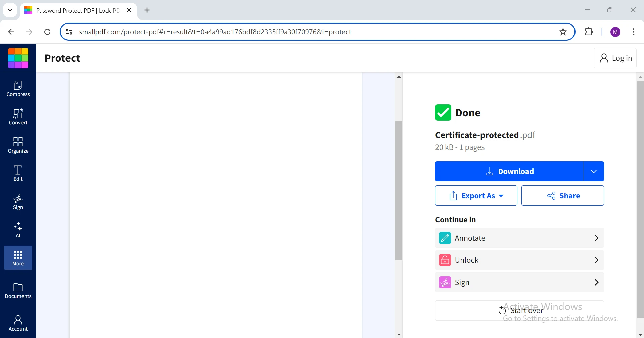View site information icon in address bar
The width and height of the screenshot is (644, 338).
click(x=69, y=32)
